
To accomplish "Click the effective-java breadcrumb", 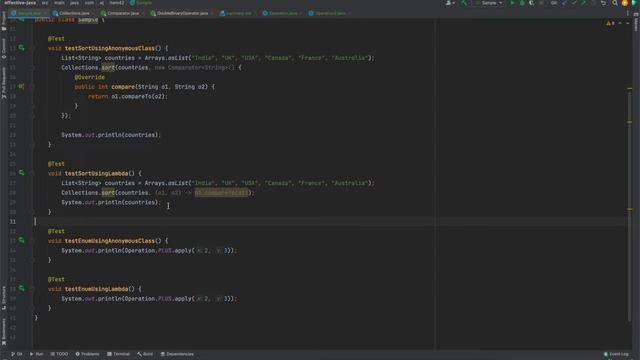I will tap(20, 3).
